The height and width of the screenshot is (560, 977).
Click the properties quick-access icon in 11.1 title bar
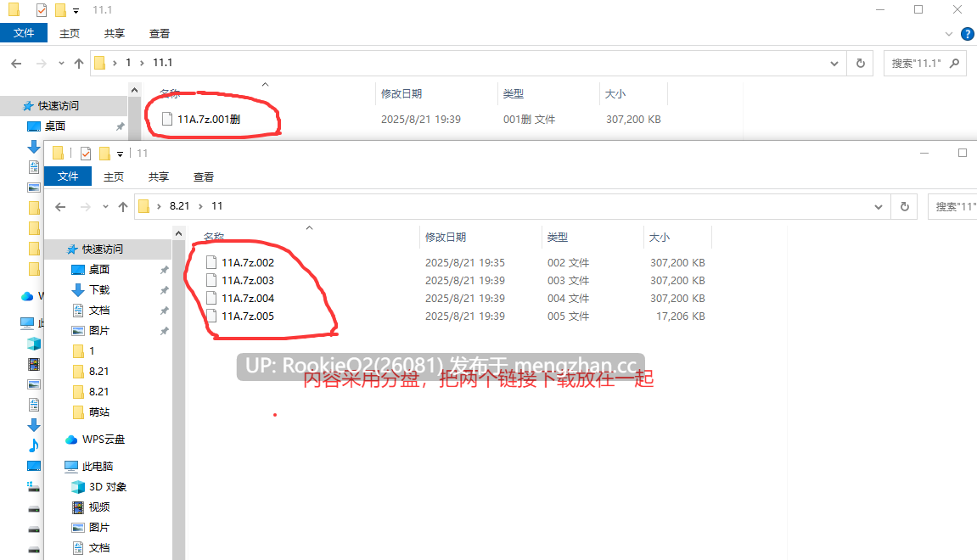pos(41,10)
